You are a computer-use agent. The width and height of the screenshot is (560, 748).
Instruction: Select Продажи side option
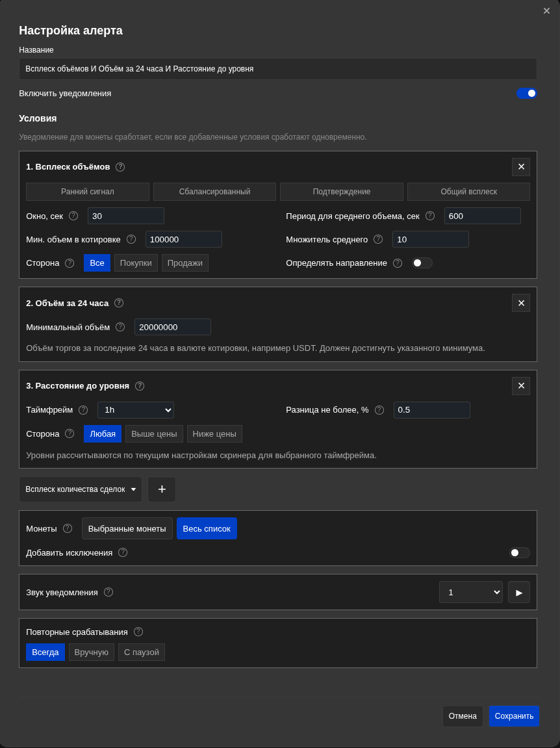coord(185,263)
